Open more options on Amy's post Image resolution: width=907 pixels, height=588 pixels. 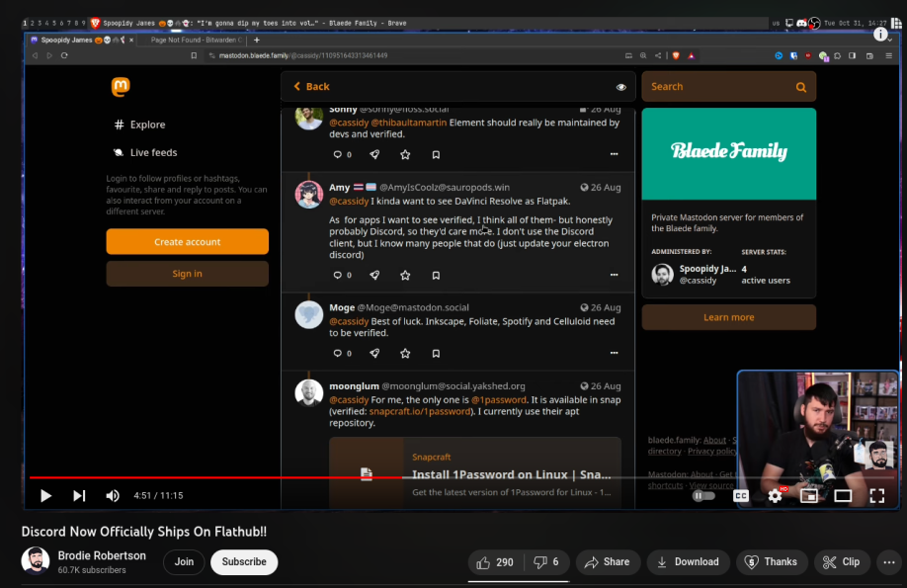(614, 275)
